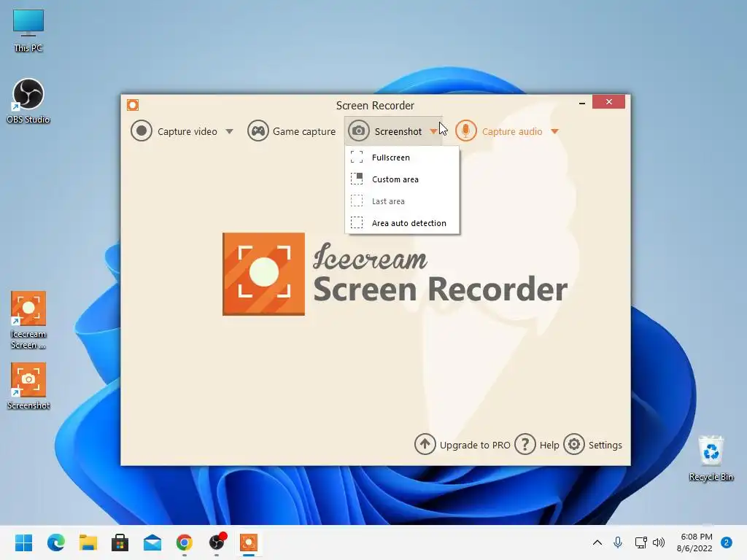This screenshot has height=560, width=747.
Task: Click the Icecream Screen Recorder orange logo
Action: tap(263, 274)
